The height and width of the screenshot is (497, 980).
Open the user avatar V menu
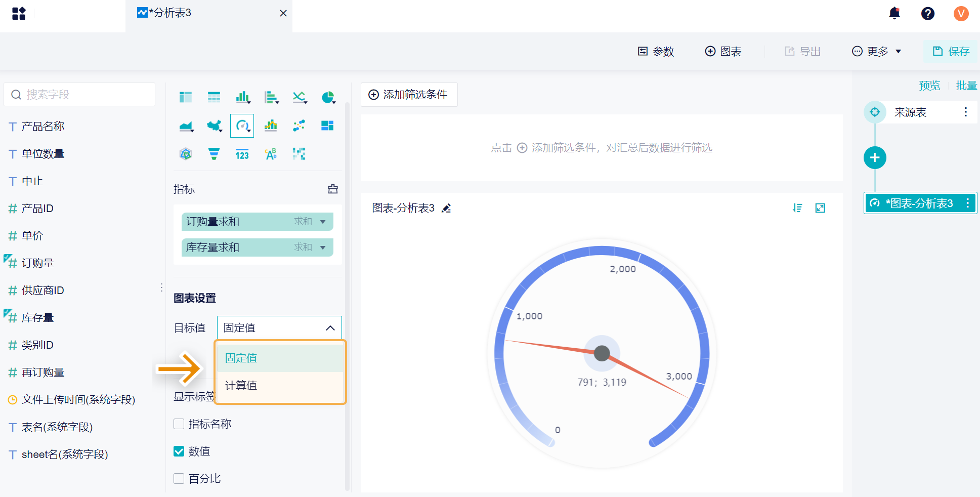[x=961, y=14]
